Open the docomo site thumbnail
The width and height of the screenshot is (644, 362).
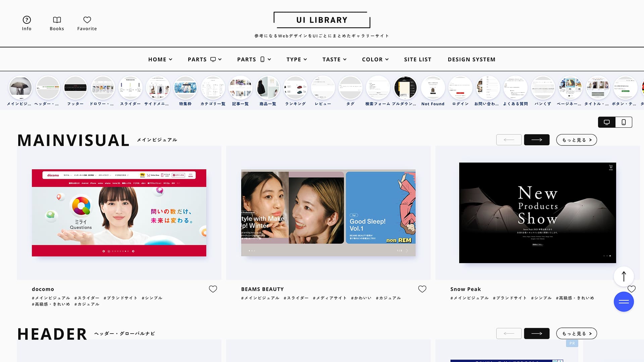(119, 213)
